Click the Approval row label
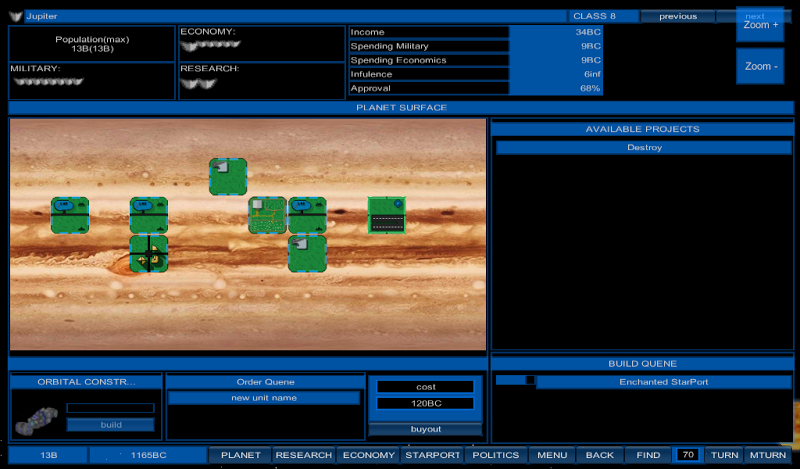800x469 pixels. [x=429, y=88]
